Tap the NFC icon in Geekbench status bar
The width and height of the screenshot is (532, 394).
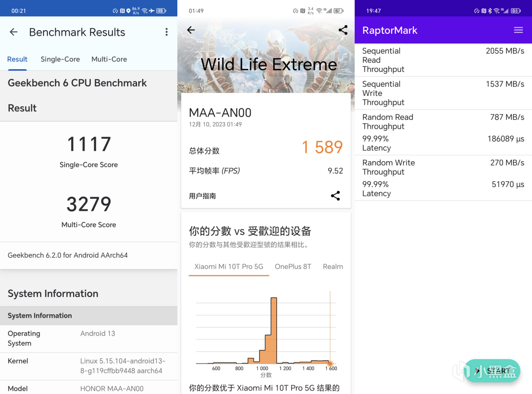tap(122, 11)
